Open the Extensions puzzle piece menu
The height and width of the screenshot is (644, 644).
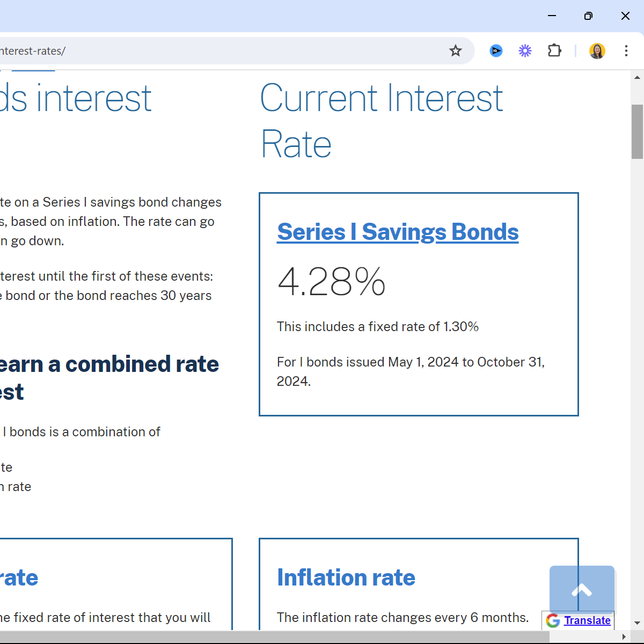coord(554,51)
